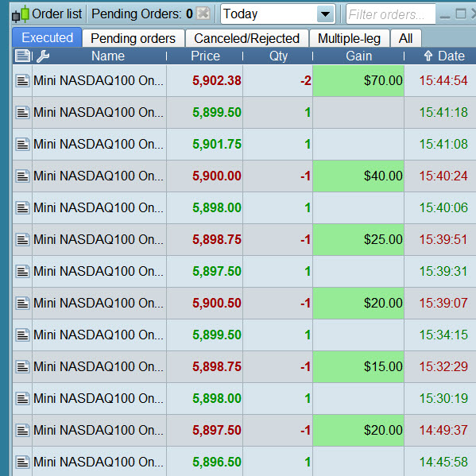The width and height of the screenshot is (476, 476).
Task: Sort by the Price column header
Action: (205, 56)
